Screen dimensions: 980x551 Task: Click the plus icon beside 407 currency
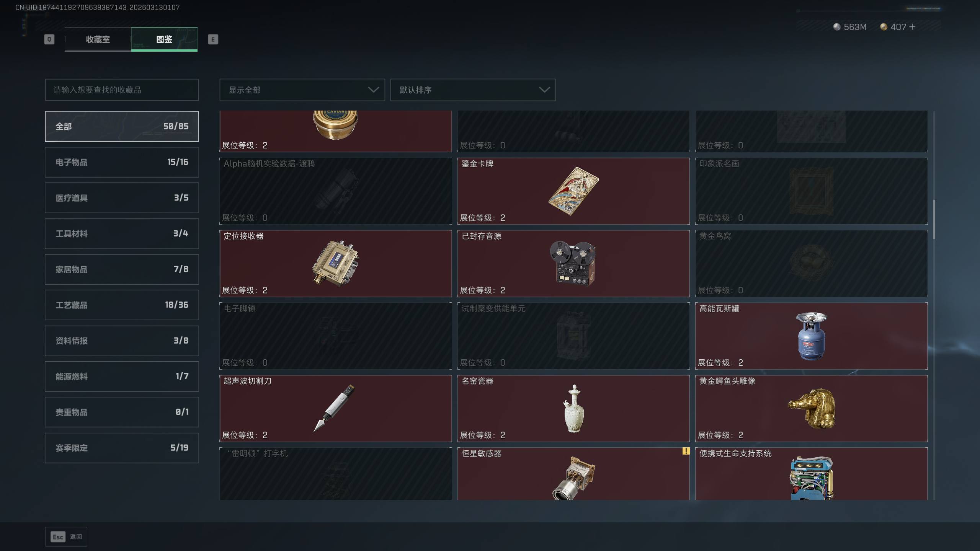pyautogui.click(x=912, y=27)
